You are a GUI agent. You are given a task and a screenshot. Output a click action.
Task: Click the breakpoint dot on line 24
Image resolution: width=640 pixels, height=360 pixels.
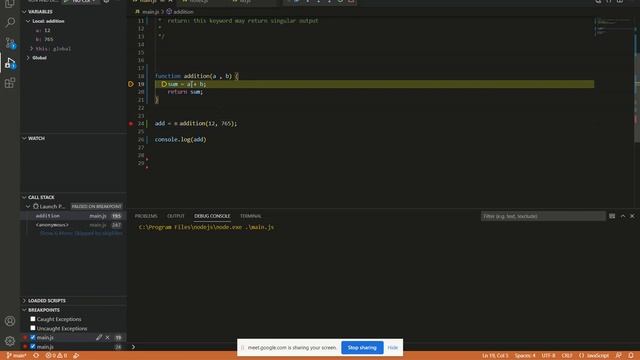pos(131,123)
